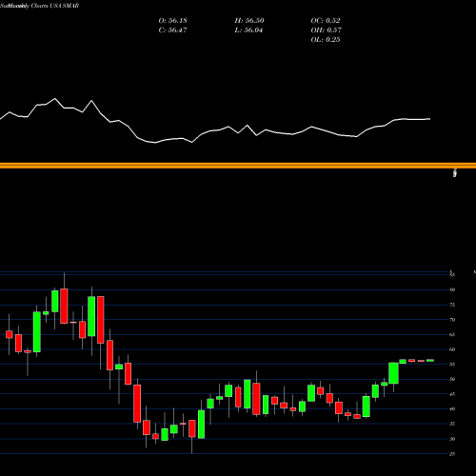The image size is (476, 476).
Task: Click the close price value C: 56.47
Action: click(172, 30)
